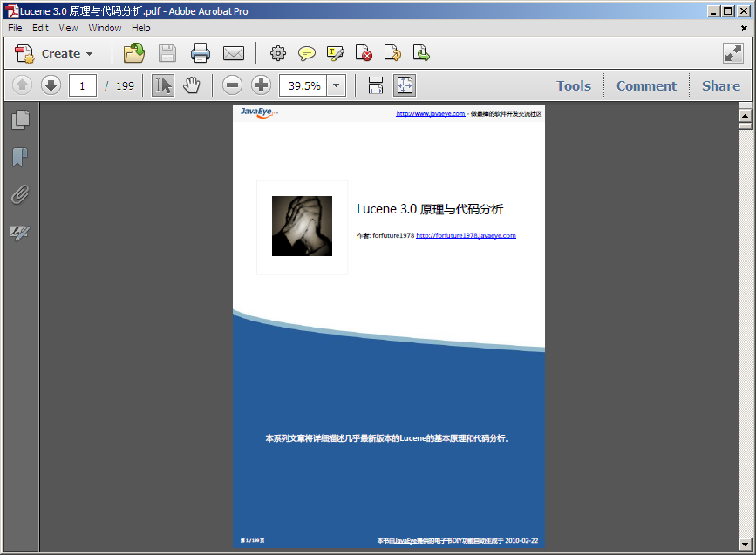Open the settings gear icon
Image resolution: width=756 pixels, height=555 pixels.
277,53
